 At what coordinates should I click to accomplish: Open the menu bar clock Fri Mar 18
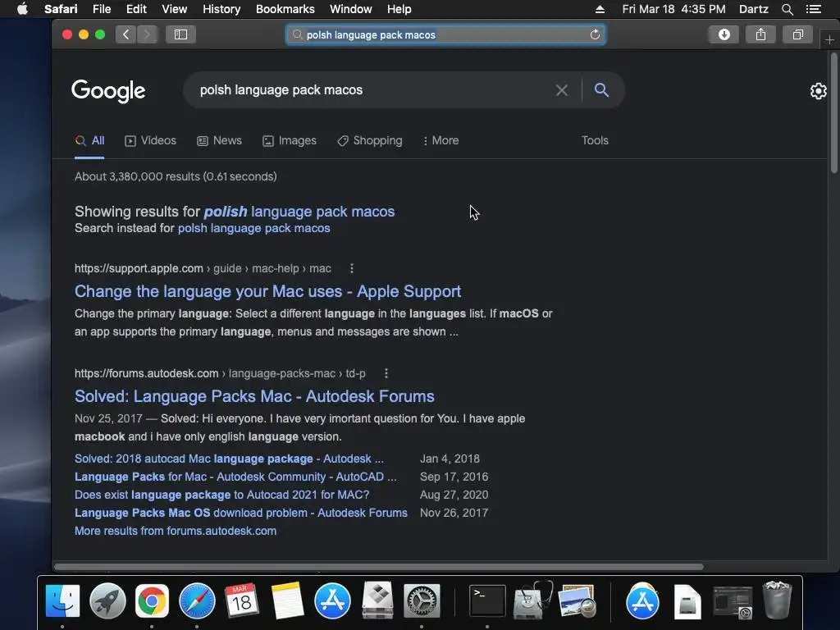coord(673,9)
